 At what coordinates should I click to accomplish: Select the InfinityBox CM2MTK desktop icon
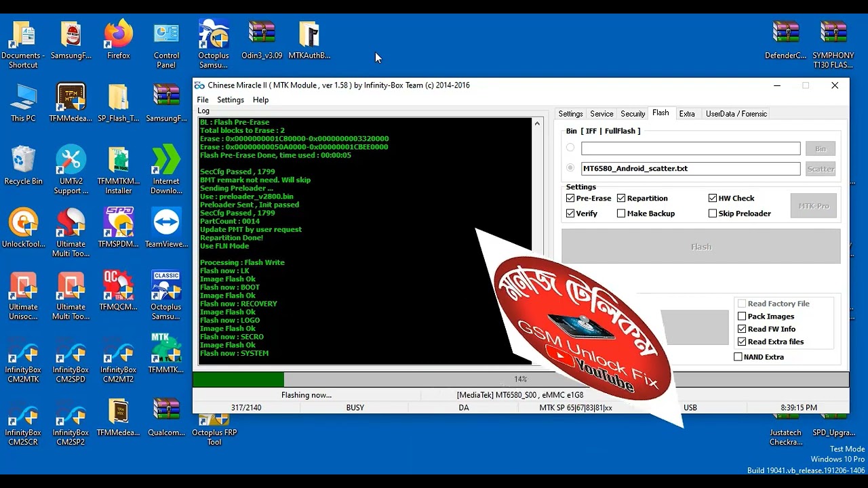pyautogui.click(x=23, y=359)
